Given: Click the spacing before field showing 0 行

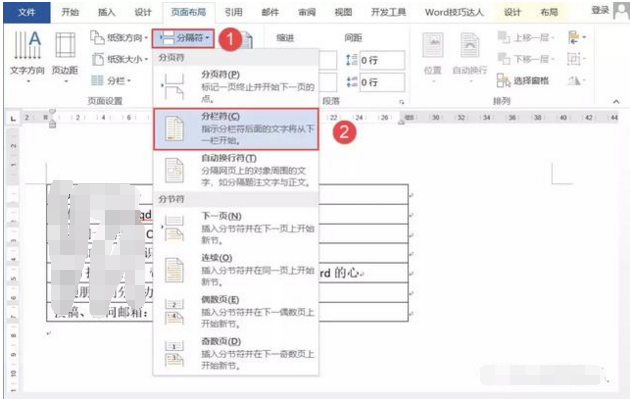Looking at the screenshot, I should (382, 60).
